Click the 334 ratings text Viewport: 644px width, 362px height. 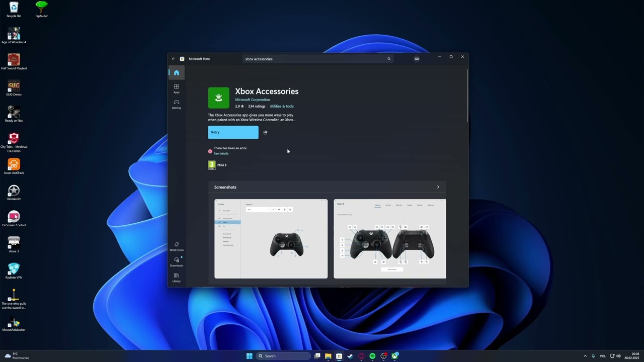pos(257,106)
